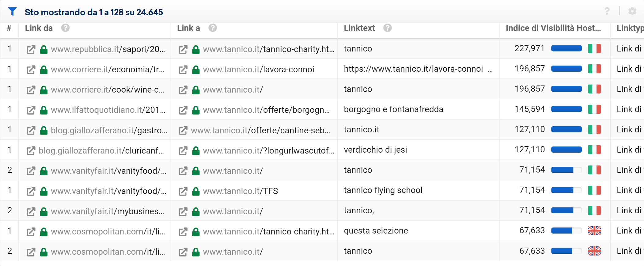Sort by the Indice di Visibilità Host column
Viewport: 644px width, 266px height.
coord(553,28)
